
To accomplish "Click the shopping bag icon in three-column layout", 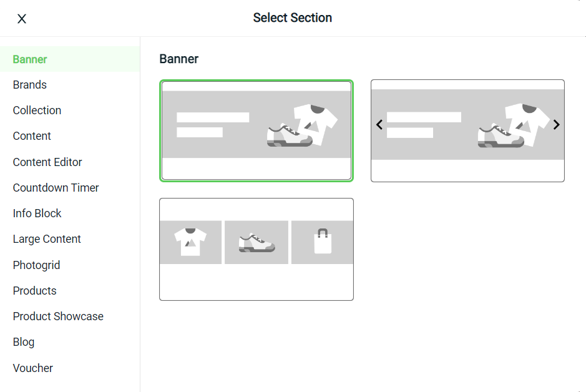I will click(x=323, y=242).
